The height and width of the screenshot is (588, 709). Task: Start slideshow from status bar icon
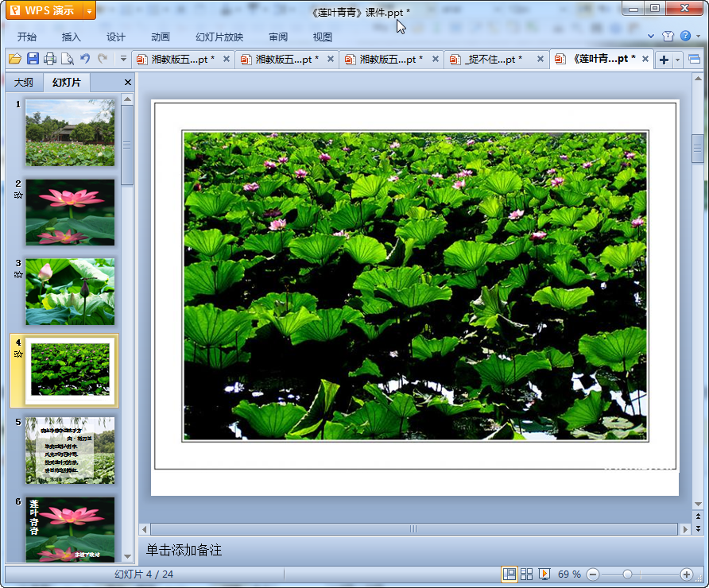click(544, 574)
